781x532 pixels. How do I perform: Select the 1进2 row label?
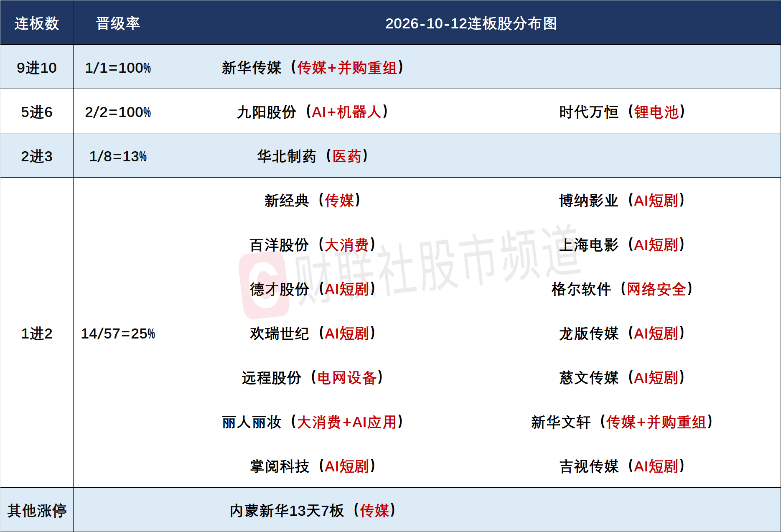pyautogui.click(x=37, y=333)
